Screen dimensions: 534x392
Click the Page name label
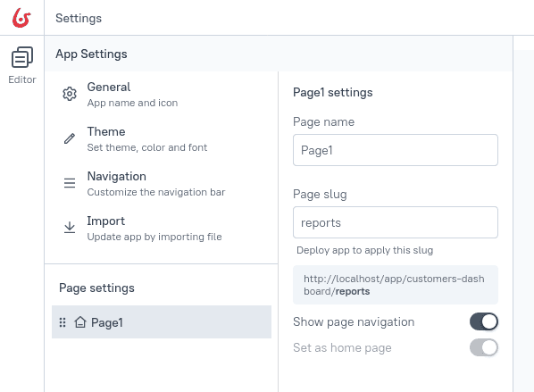click(x=323, y=122)
